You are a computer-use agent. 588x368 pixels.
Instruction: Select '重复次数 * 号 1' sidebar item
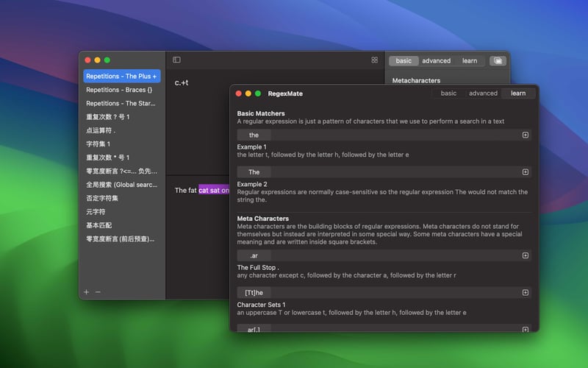[122, 158]
